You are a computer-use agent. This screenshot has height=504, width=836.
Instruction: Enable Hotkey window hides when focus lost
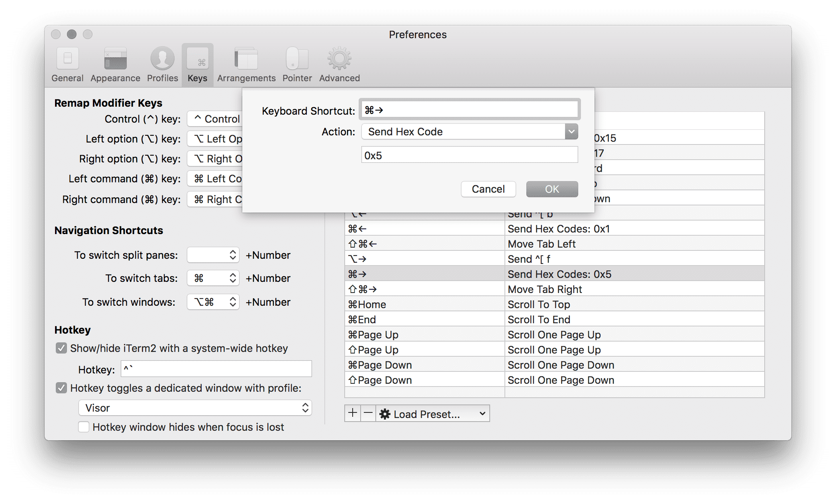point(84,427)
